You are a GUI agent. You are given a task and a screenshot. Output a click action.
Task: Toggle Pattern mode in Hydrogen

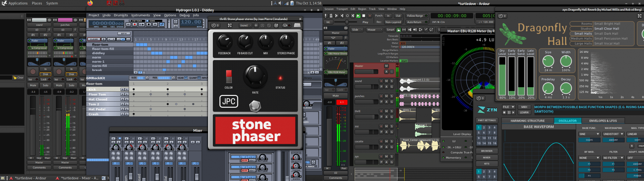137,21
